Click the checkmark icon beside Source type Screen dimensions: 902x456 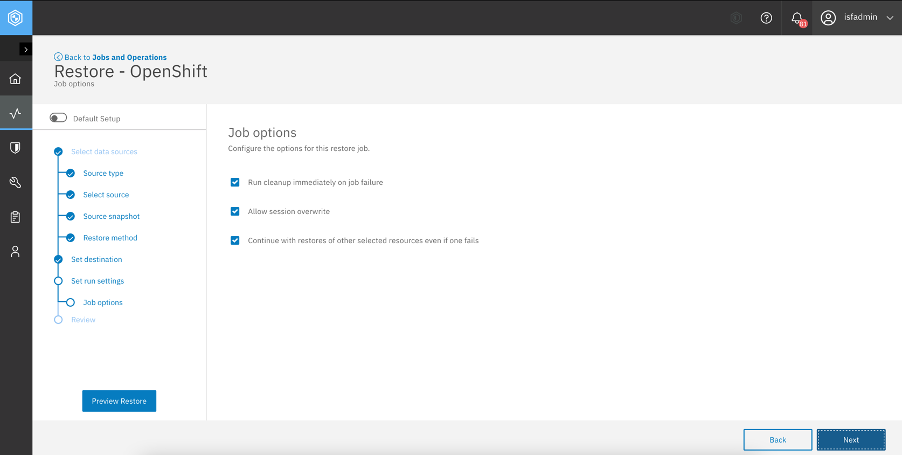70,173
